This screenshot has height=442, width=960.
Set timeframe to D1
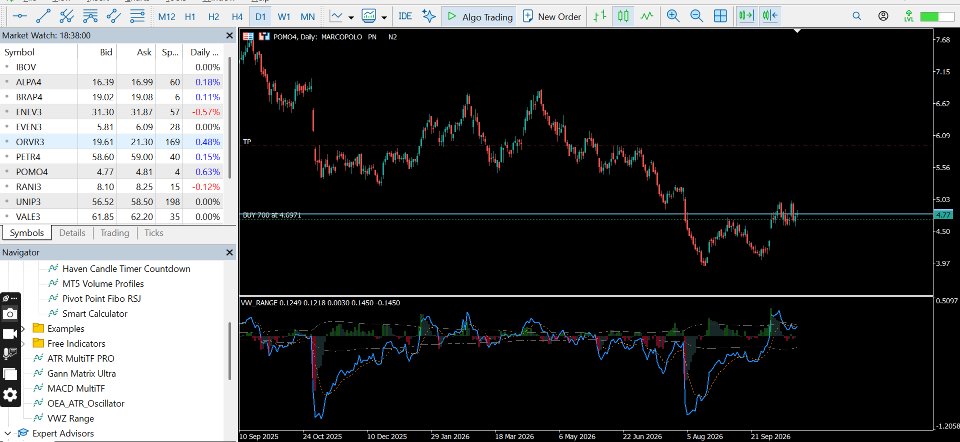point(261,17)
